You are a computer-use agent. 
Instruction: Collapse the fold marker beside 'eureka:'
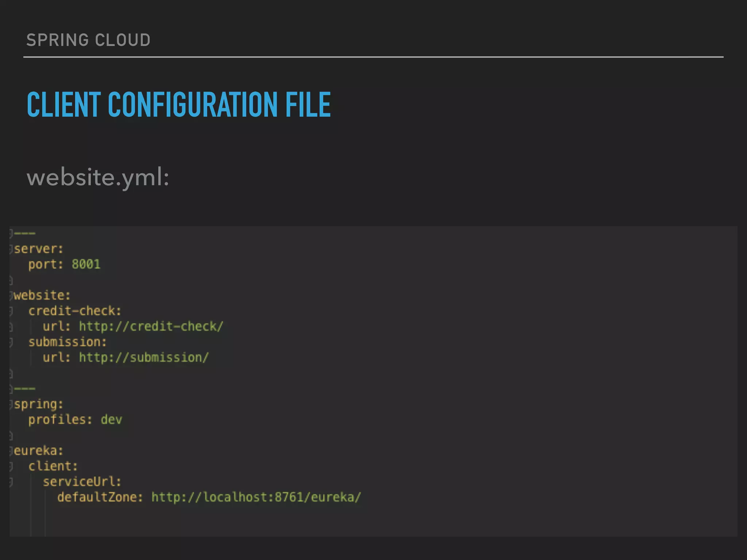[11, 451]
